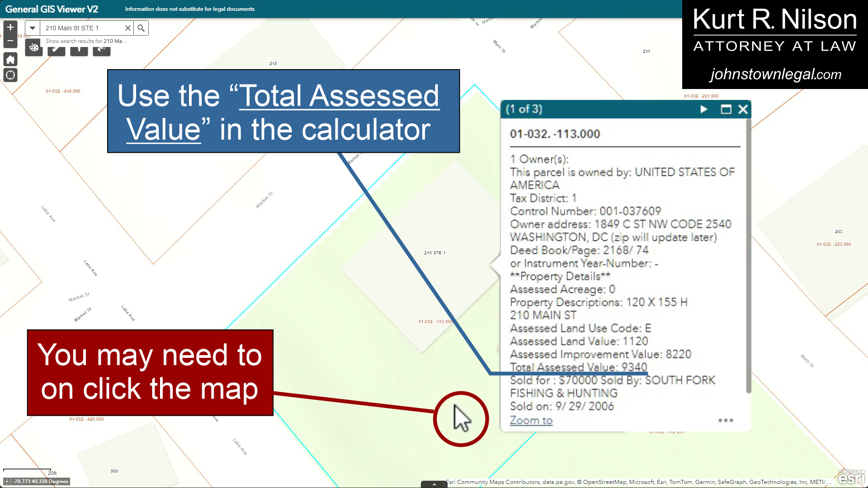Click the zoom out minus button
The height and width of the screenshot is (488, 868).
pos(10,41)
